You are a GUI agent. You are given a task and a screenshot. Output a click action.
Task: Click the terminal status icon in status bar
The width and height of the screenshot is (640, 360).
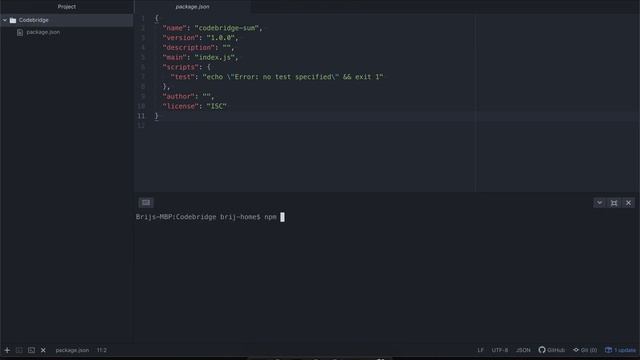(31, 350)
